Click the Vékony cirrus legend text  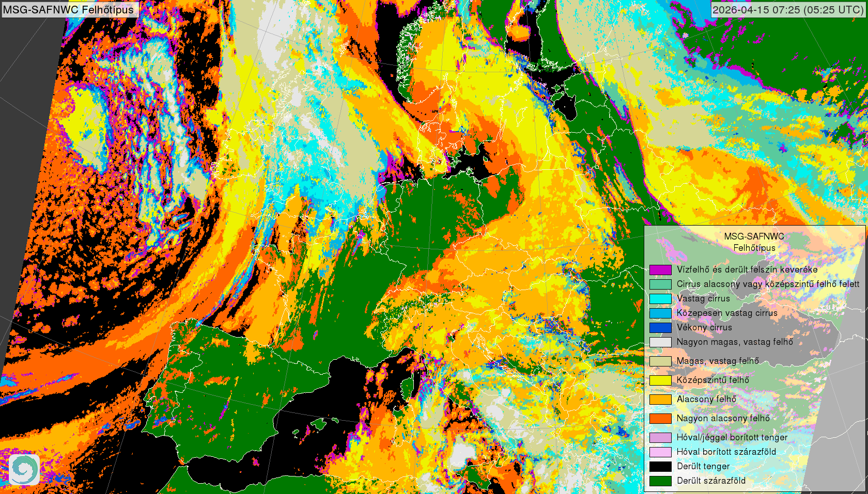tap(704, 327)
